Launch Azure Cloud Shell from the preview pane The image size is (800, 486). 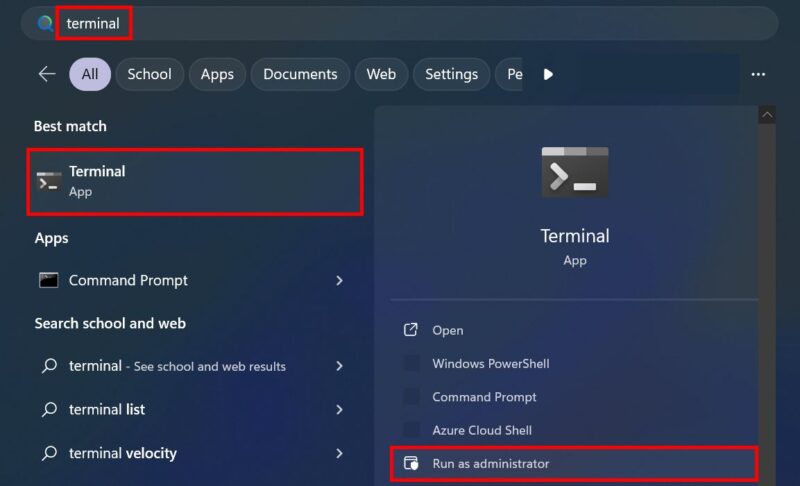(x=574, y=430)
